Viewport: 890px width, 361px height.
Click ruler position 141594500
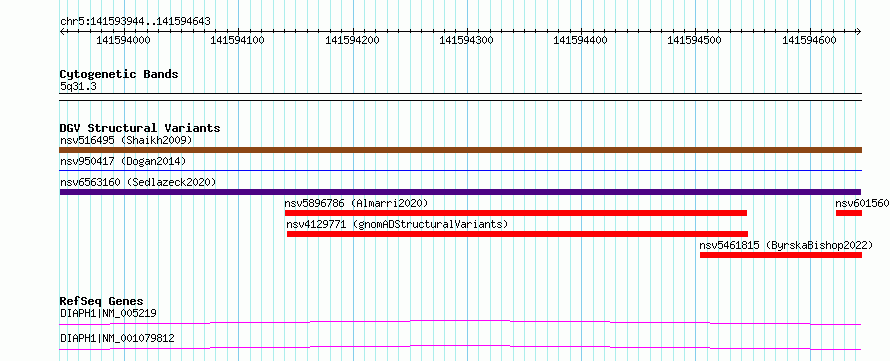click(695, 40)
